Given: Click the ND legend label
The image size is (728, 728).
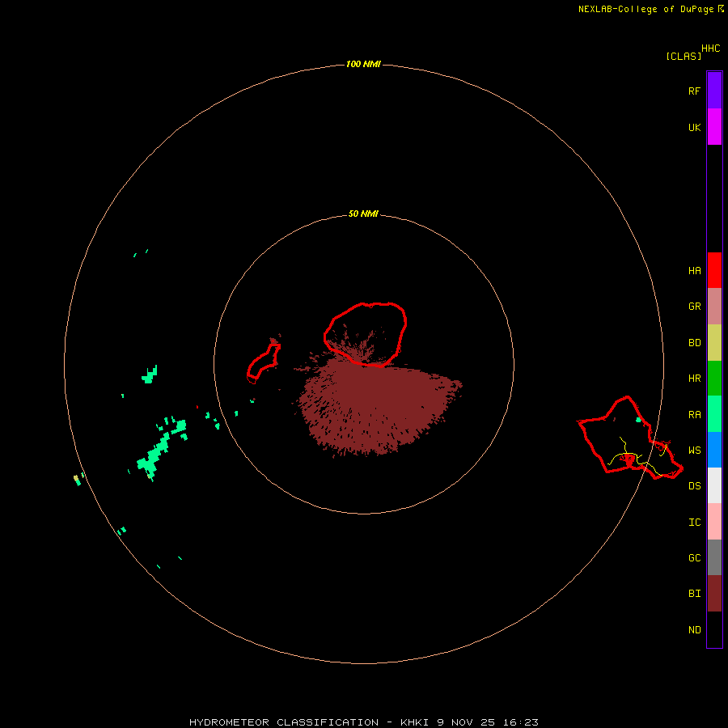Looking at the screenshot, I should coord(694,630).
